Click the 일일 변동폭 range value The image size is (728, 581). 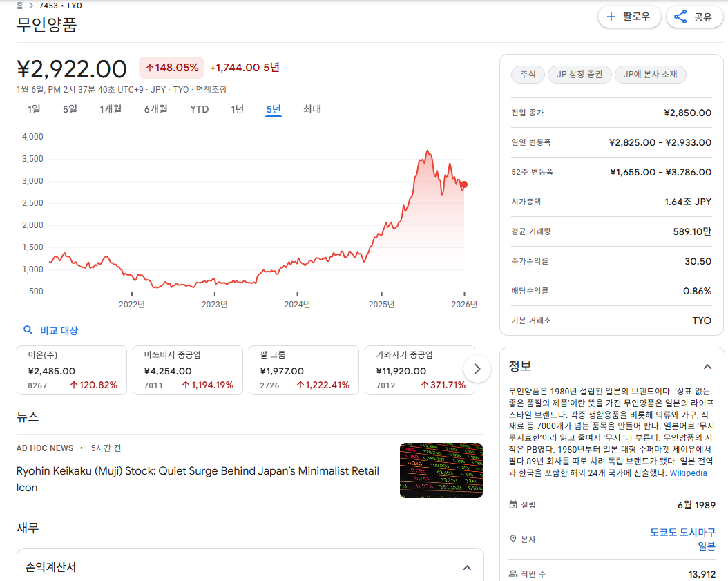660,142
